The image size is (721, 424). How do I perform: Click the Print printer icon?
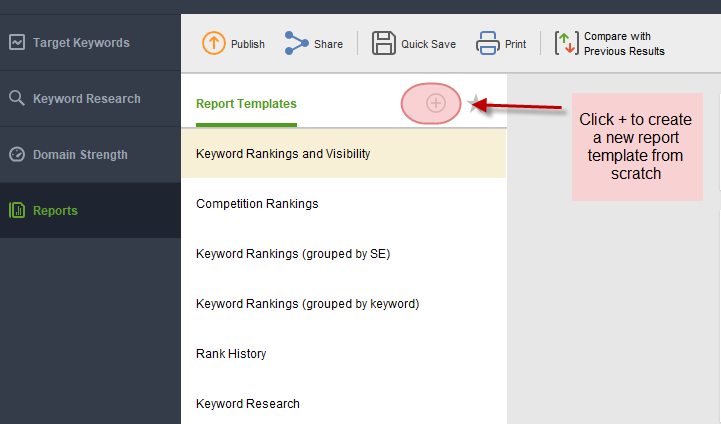[487, 43]
